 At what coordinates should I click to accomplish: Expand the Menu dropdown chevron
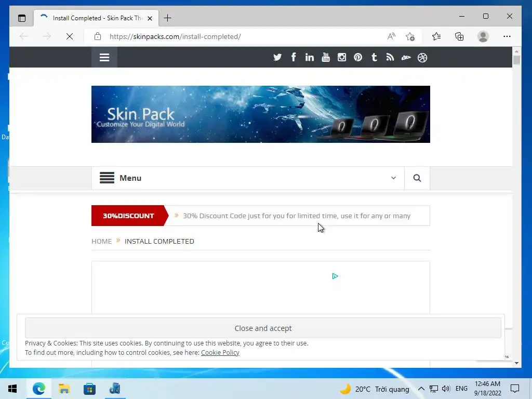point(393,178)
